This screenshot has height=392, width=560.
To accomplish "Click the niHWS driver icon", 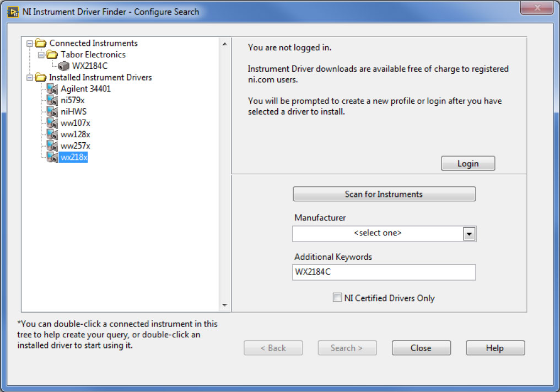I will click(x=52, y=112).
